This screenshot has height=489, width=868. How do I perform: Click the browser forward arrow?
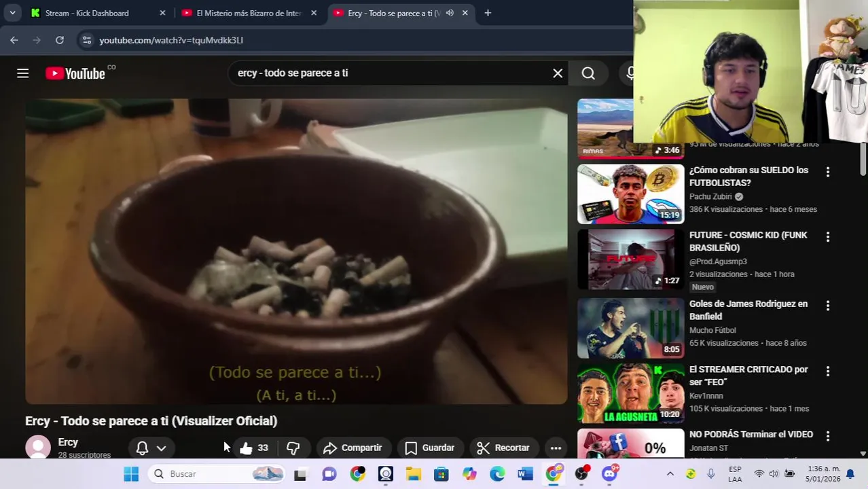click(37, 40)
